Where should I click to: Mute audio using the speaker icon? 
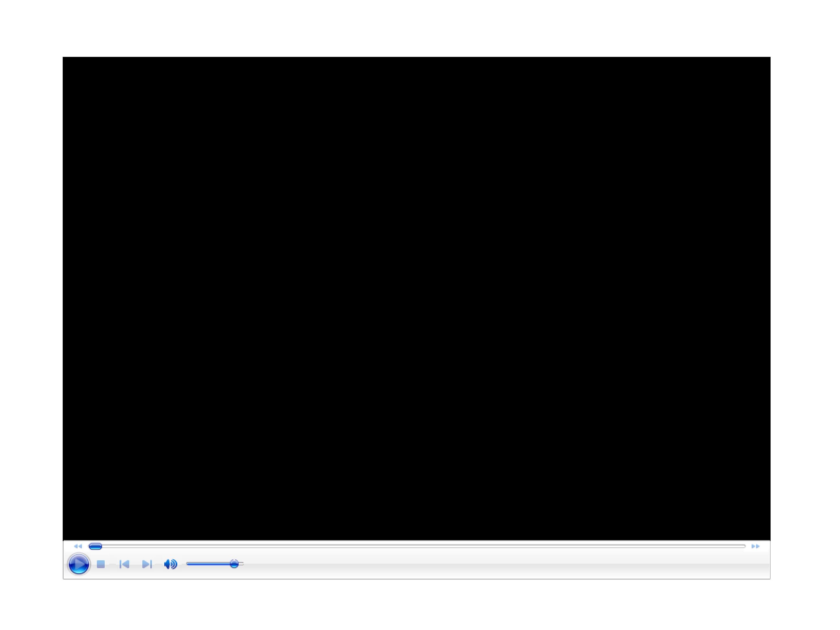[x=171, y=564]
